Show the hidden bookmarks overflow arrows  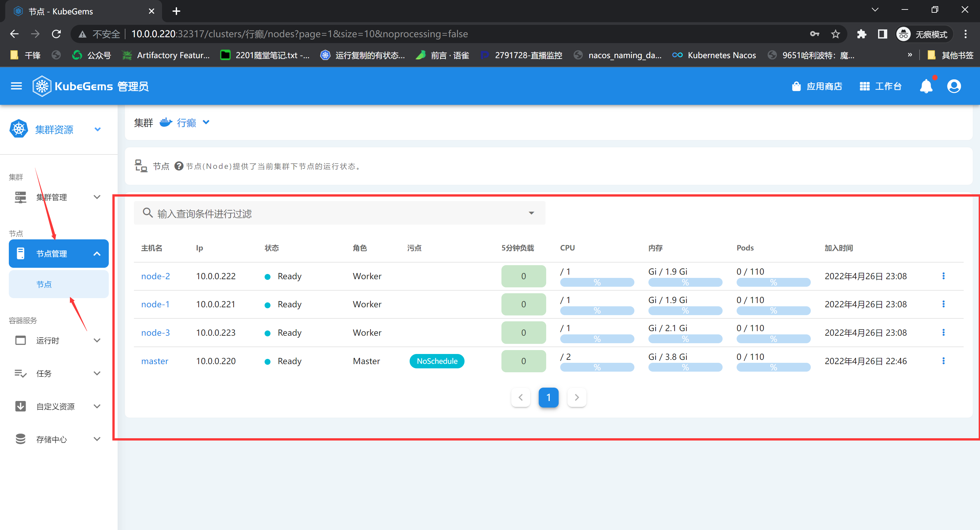[910, 55]
